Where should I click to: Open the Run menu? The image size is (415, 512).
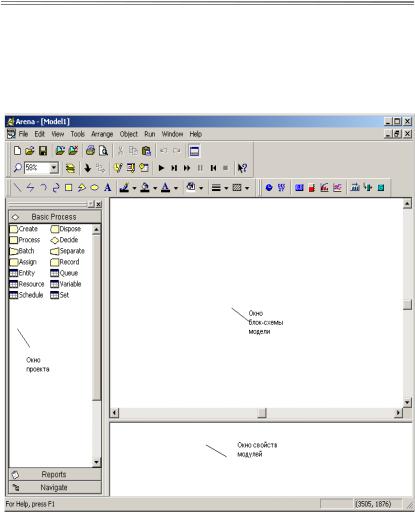click(150, 134)
